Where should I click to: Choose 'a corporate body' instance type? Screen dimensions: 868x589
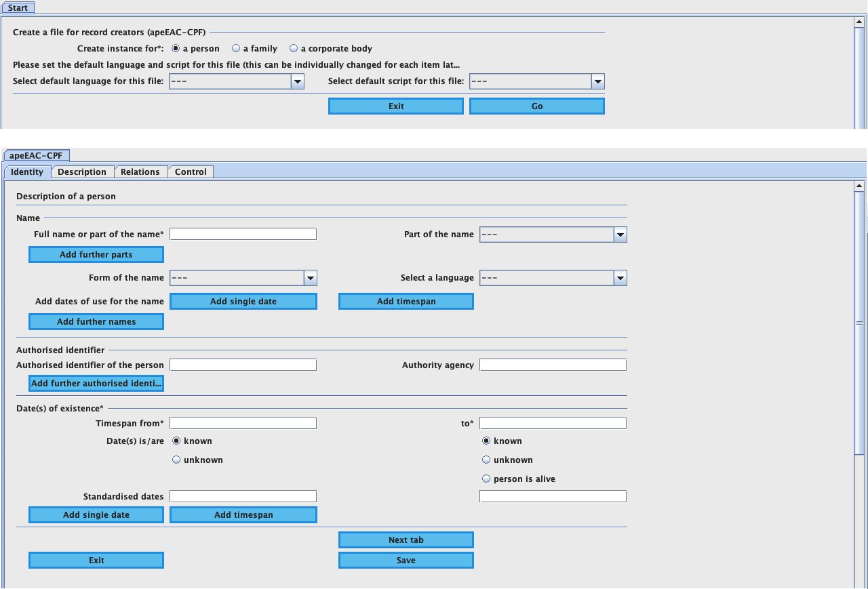(294, 49)
